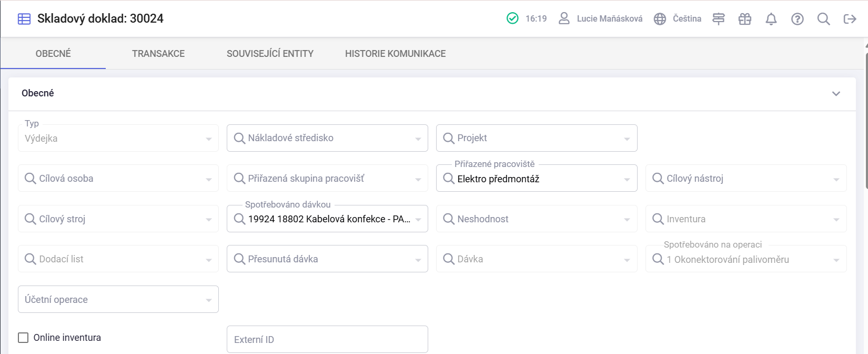The height and width of the screenshot is (354, 868).
Task: Open the gift box icon
Action: [x=745, y=19]
